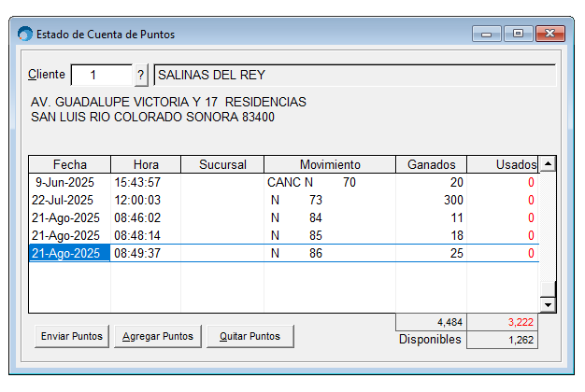Click the Sucursal column header

222,164
